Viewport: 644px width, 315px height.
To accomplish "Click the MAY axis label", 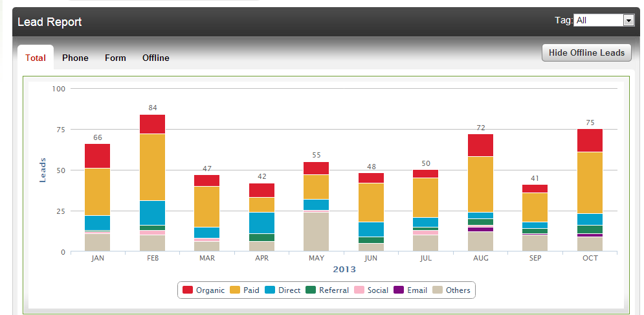I will click(316, 258).
